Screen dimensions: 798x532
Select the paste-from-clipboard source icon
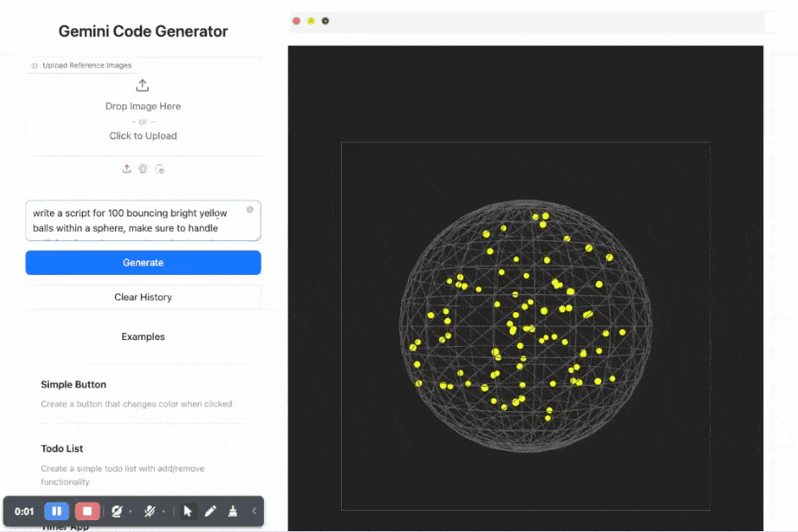pyautogui.click(x=159, y=169)
